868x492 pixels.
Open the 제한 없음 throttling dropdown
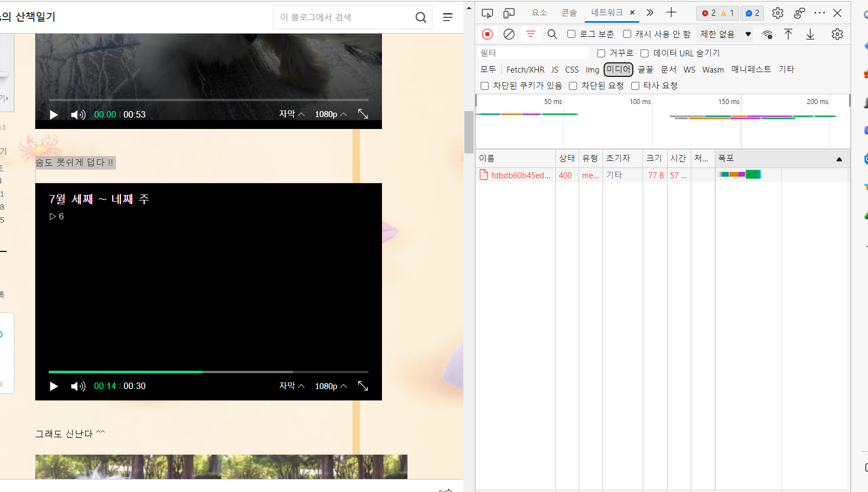[x=726, y=34]
